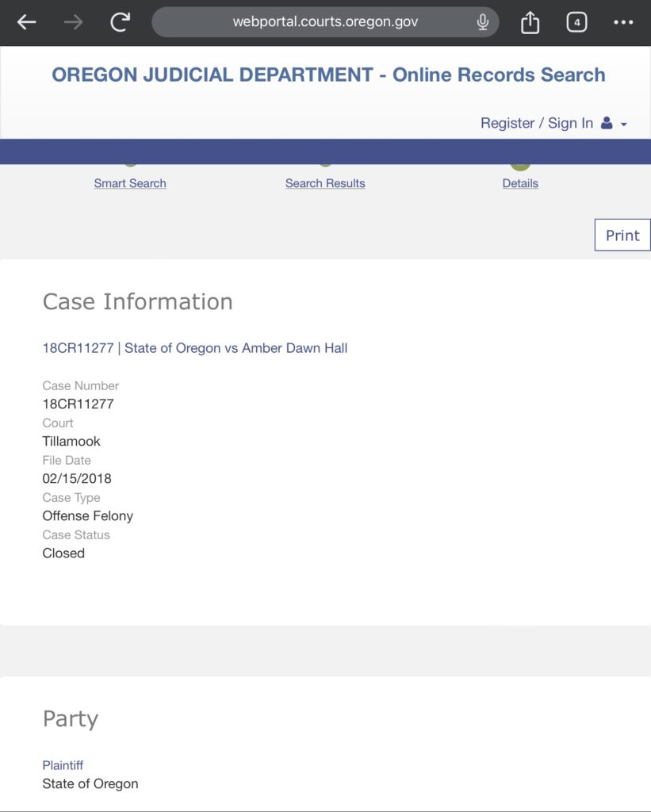
Task: Click the Print button
Action: point(622,235)
